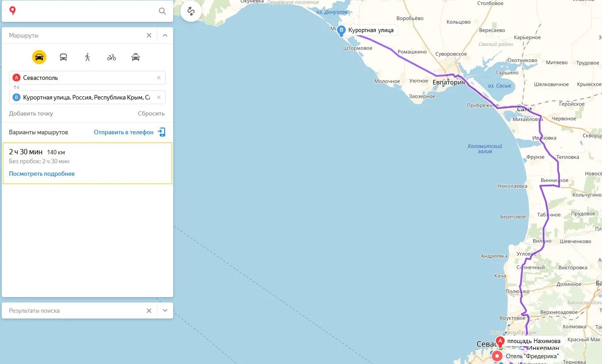Click the Варианты маршрутов heading

click(38, 132)
